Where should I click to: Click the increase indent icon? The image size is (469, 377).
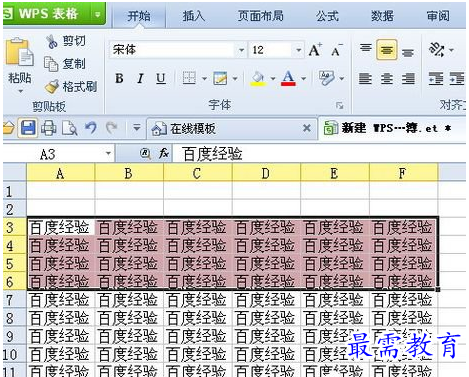[457, 79]
